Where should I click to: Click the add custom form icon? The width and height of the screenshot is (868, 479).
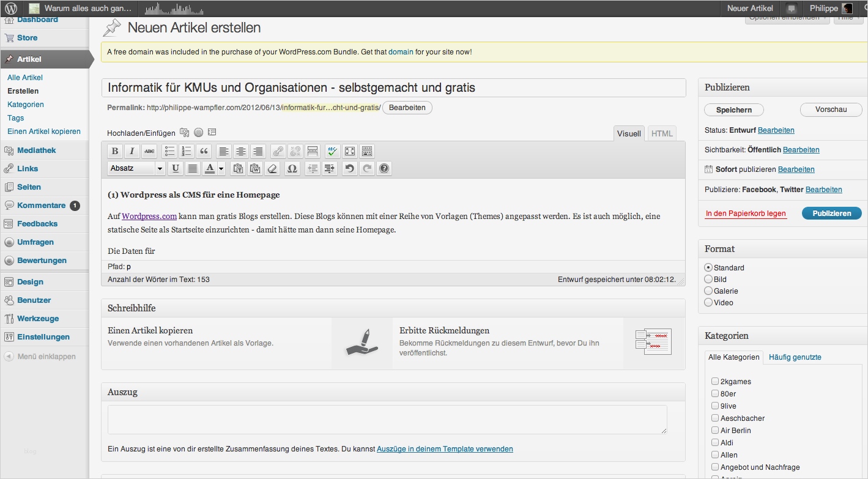(212, 132)
